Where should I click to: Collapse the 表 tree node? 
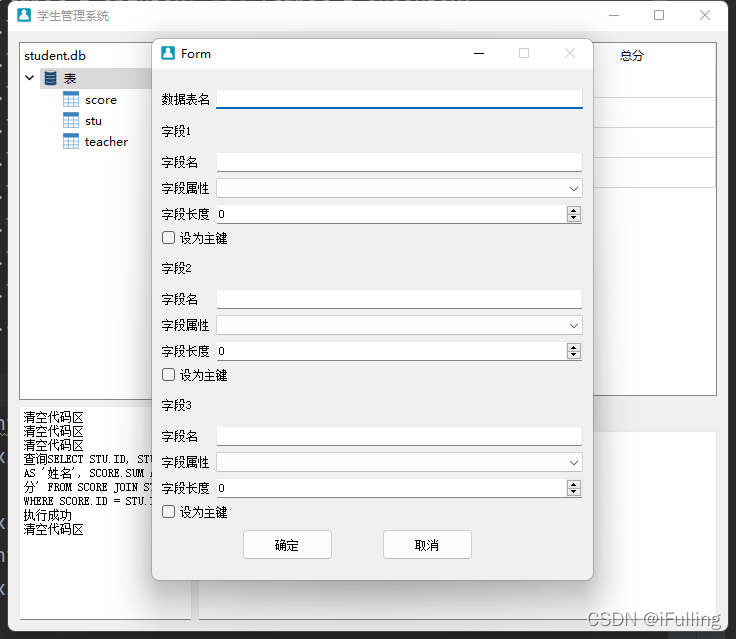pyautogui.click(x=30, y=77)
